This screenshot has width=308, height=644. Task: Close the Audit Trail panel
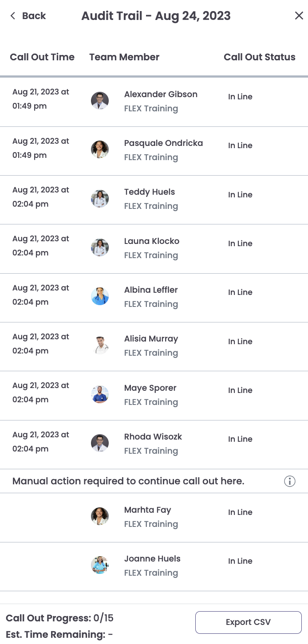(x=299, y=16)
